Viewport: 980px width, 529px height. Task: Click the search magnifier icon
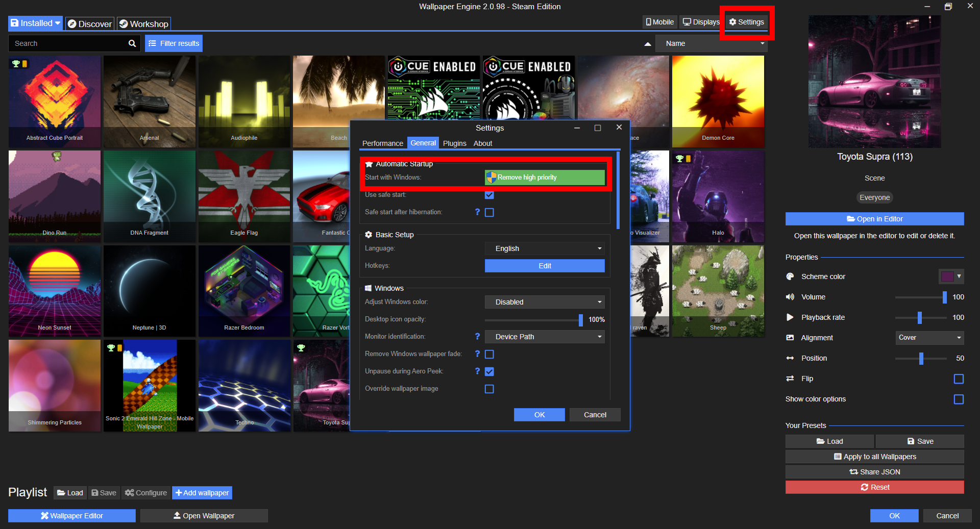click(132, 43)
